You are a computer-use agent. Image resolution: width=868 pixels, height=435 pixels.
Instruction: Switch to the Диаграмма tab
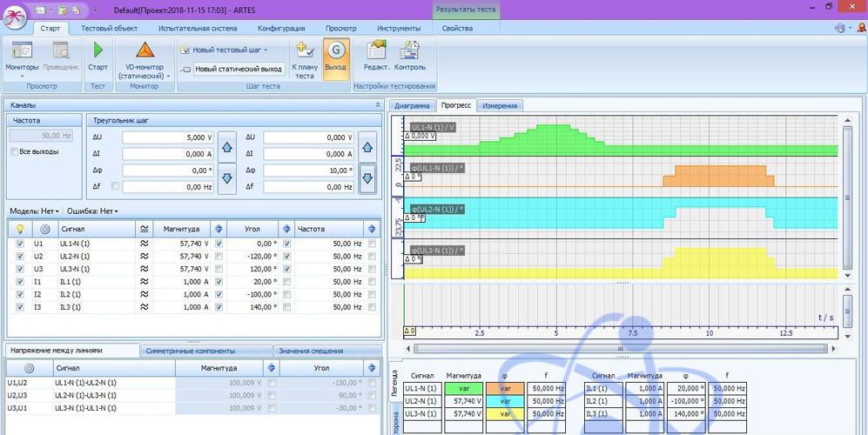coord(413,106)
